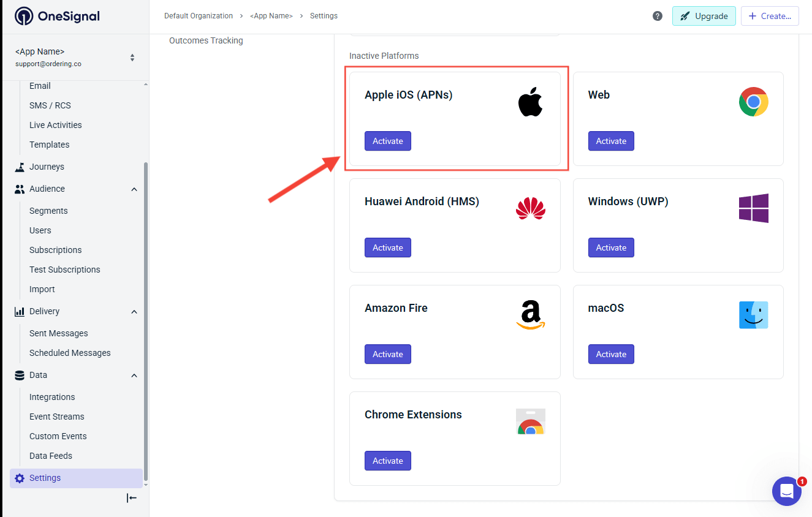812x517 pixels.
Task: Click the Journeys icon in sidebar
Action: 20,167
